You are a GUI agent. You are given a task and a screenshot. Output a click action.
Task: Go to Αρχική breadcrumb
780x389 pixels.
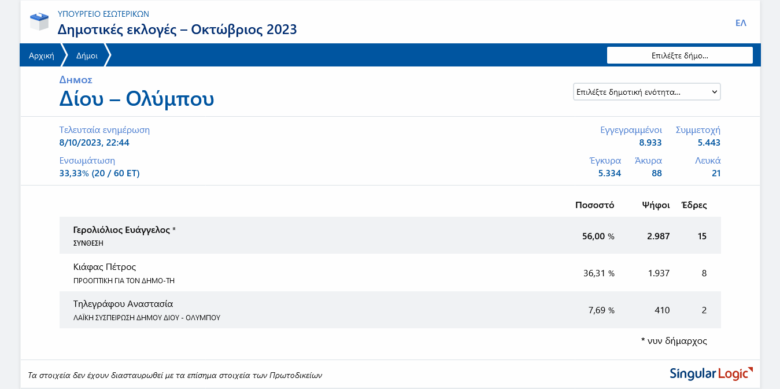[x=41, y=56]
